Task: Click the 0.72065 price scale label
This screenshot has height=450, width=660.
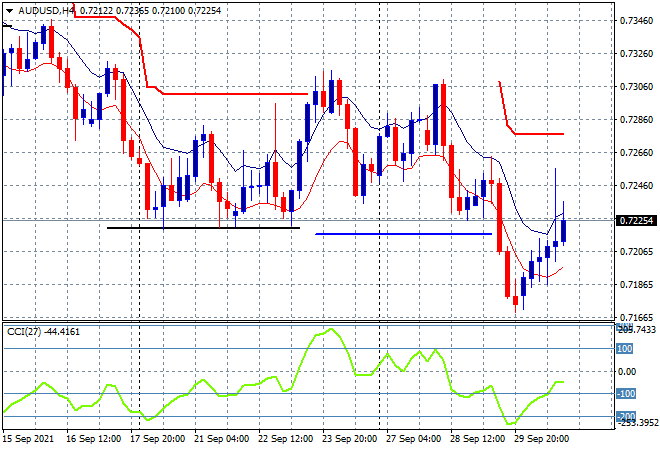Action: click(x=636, y=252)
